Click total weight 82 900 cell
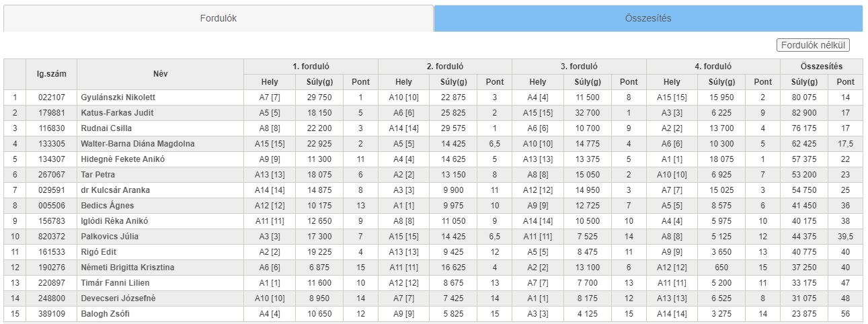 click(804, 113)
